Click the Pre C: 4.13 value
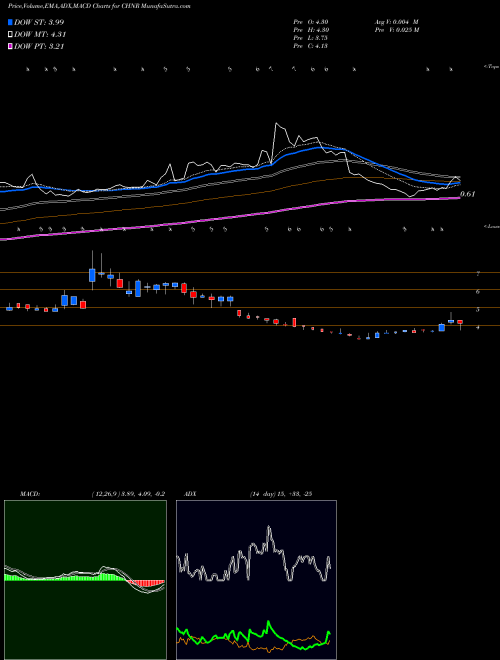 tap(310, 46)
